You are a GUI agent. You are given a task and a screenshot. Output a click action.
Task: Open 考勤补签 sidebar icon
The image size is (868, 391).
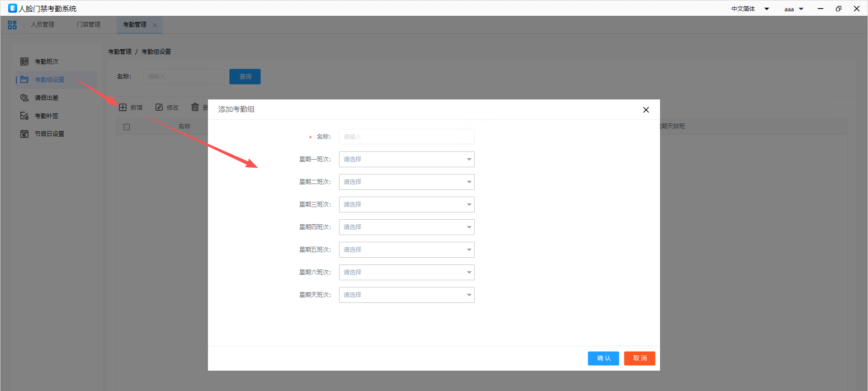coord(24,116)
